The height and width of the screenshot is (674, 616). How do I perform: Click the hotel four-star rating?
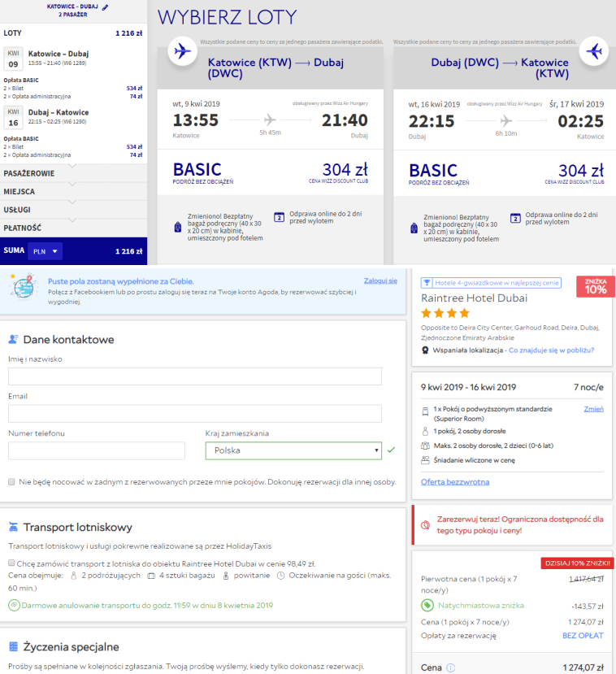point(445,313)
